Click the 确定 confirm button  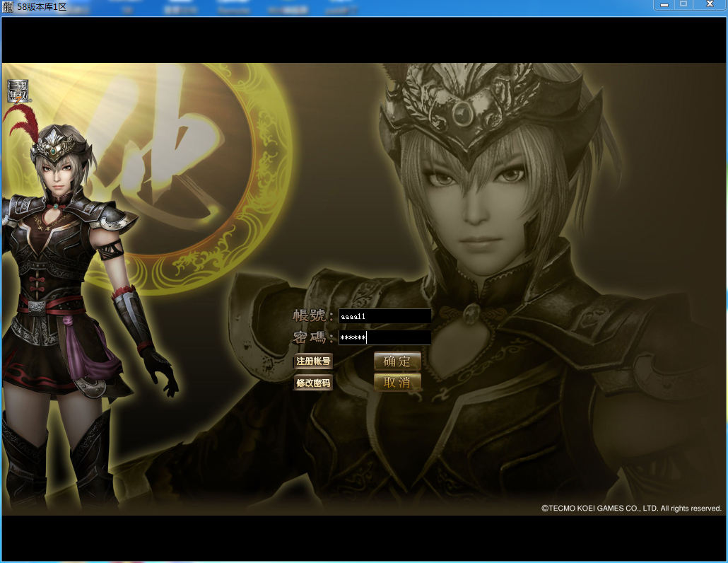point(397,361)
